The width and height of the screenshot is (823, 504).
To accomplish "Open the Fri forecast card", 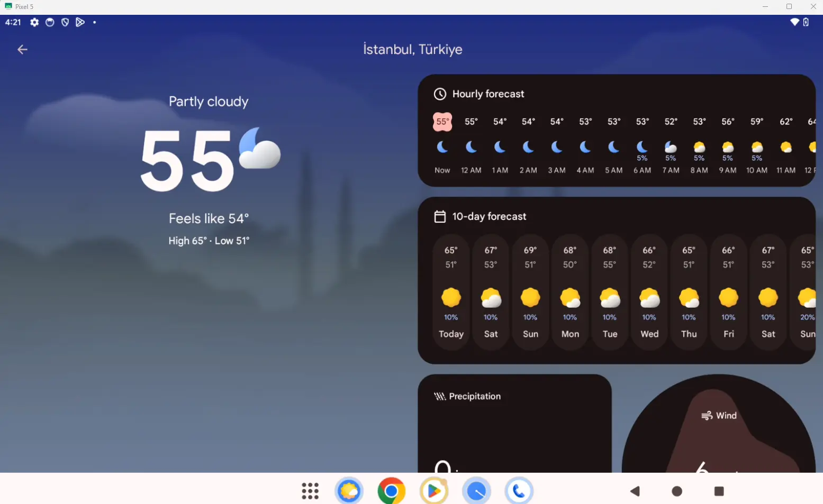I will [729, 292].
